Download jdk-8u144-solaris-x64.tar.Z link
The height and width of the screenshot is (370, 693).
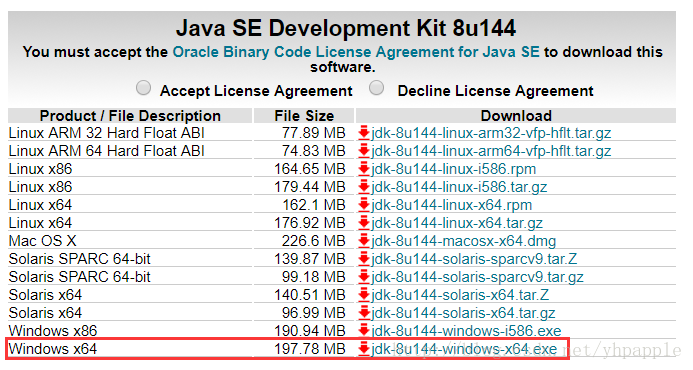(460, 295)
